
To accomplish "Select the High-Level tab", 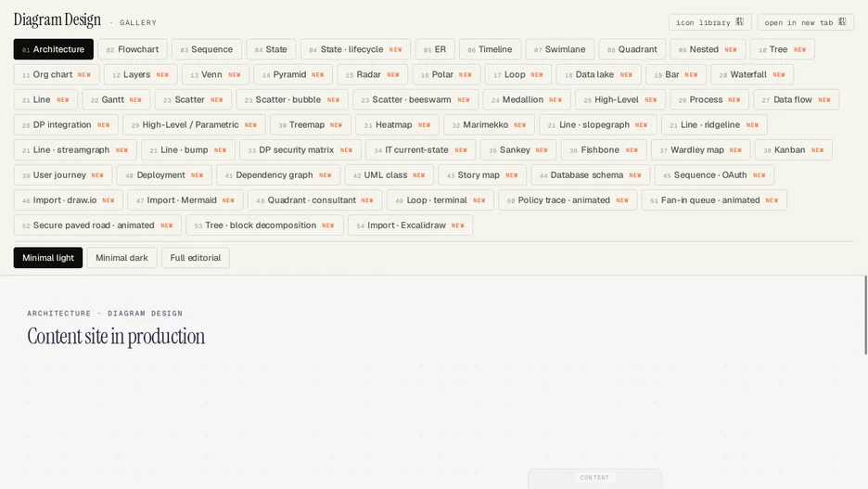I will (x=620, y=99).
